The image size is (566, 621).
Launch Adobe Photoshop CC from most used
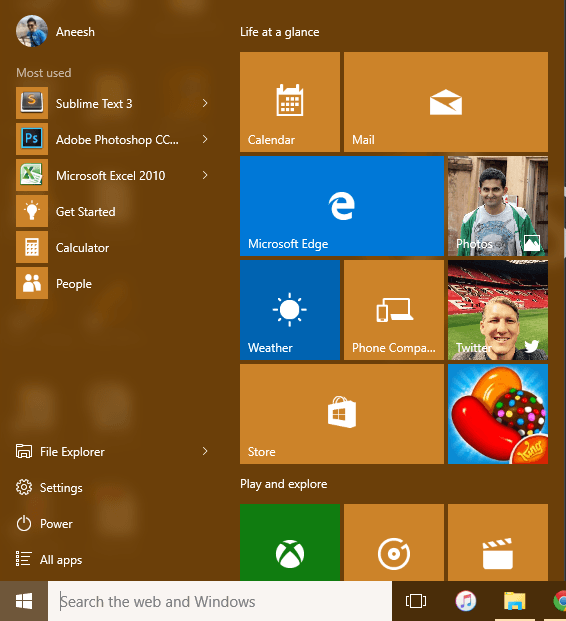click(32, 139)
